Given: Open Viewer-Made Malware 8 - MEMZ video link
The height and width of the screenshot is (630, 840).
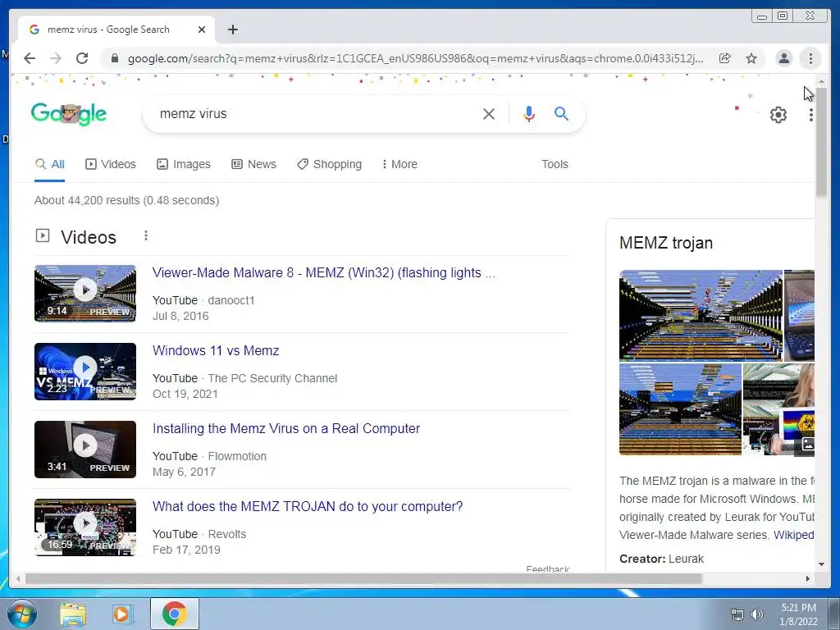Looking at the screenshot, I should point(324,272).
